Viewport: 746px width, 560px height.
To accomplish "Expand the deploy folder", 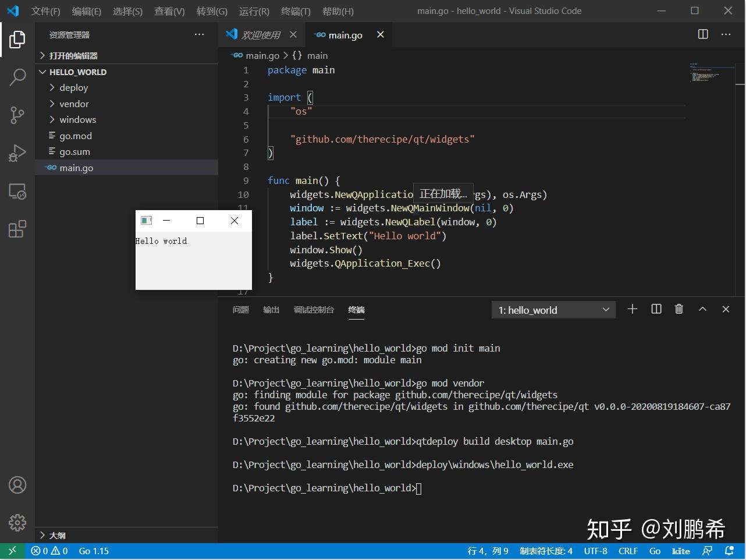I will (x=73, y=88).
